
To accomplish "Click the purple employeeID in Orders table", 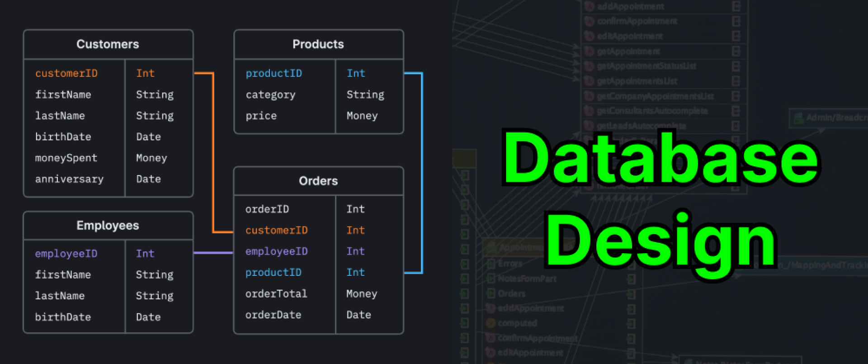I will coord(276,251).
